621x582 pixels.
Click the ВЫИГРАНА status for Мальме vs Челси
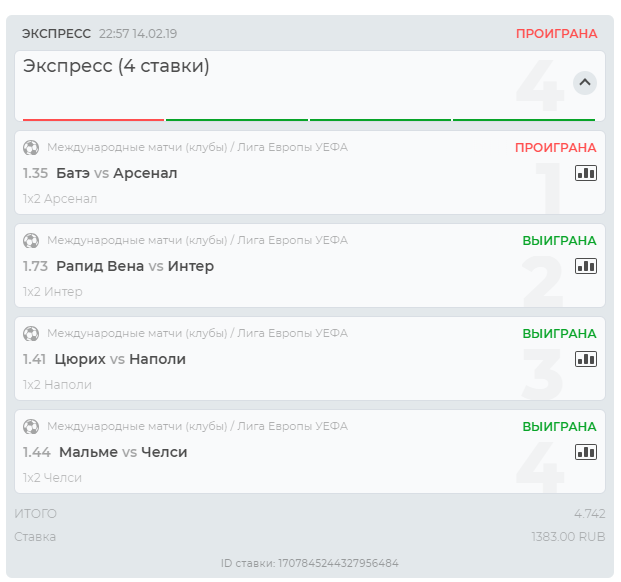559,426
